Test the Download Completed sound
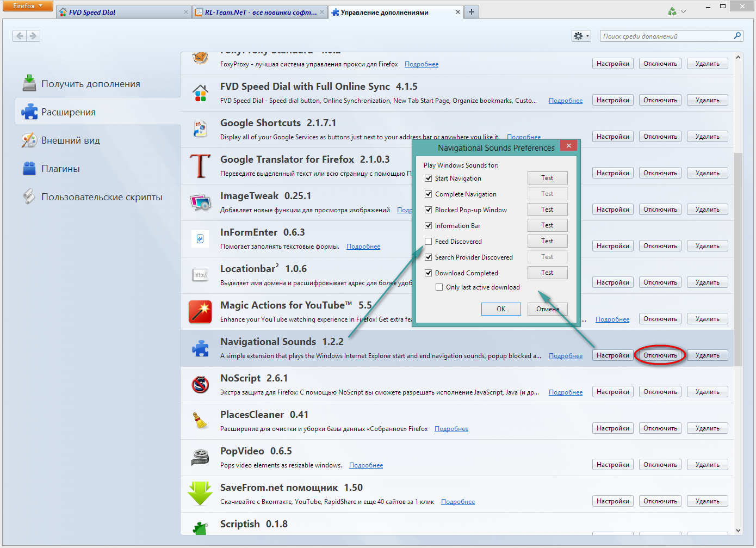The image size is (756, 548). [547, 273]
